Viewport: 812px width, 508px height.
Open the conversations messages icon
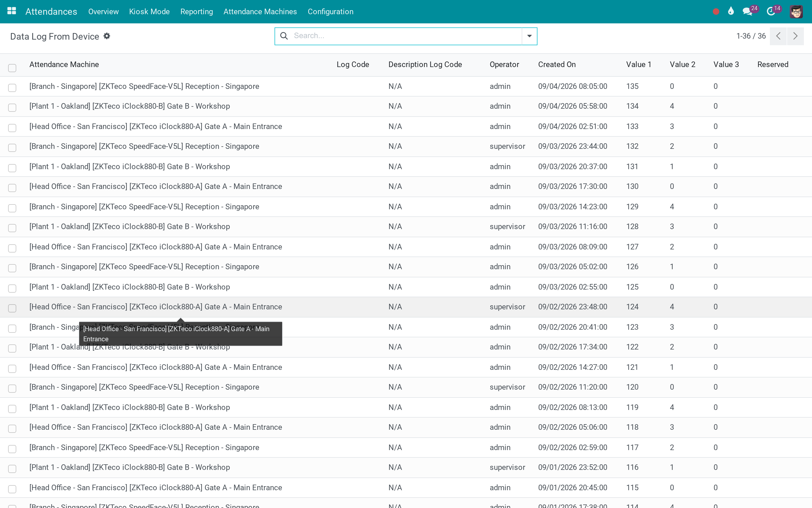pyautogui.click(x=747, y=11)
